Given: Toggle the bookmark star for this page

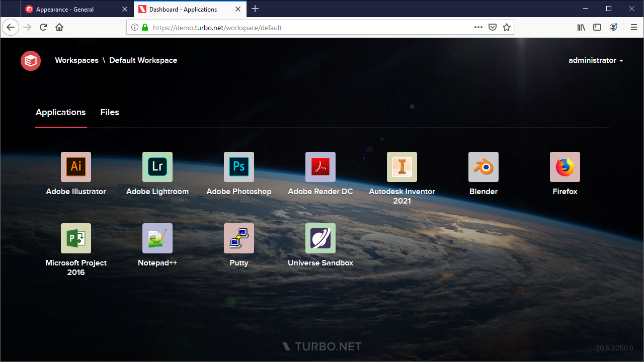Looking at the screenshot, I should tap(507, 27).
